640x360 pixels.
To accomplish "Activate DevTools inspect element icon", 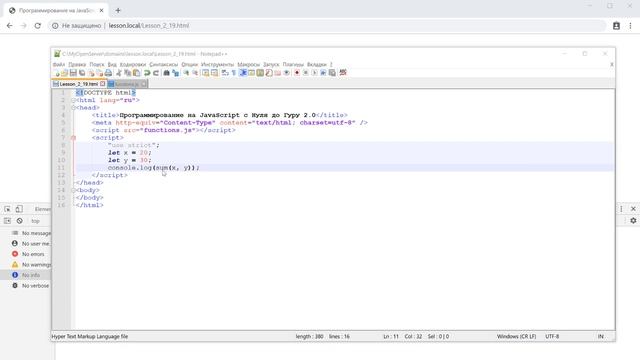I will click(x=7, y=209).
